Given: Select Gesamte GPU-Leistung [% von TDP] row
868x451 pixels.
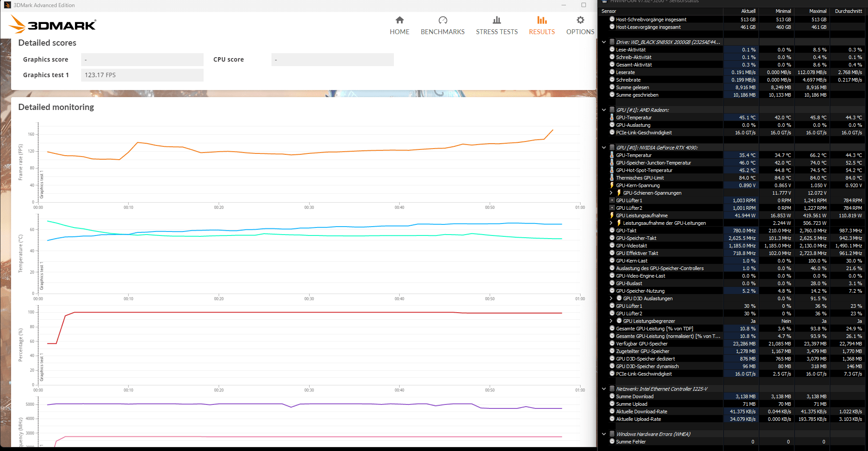Looking at the screenshot, I should click(x=733, y=329).
